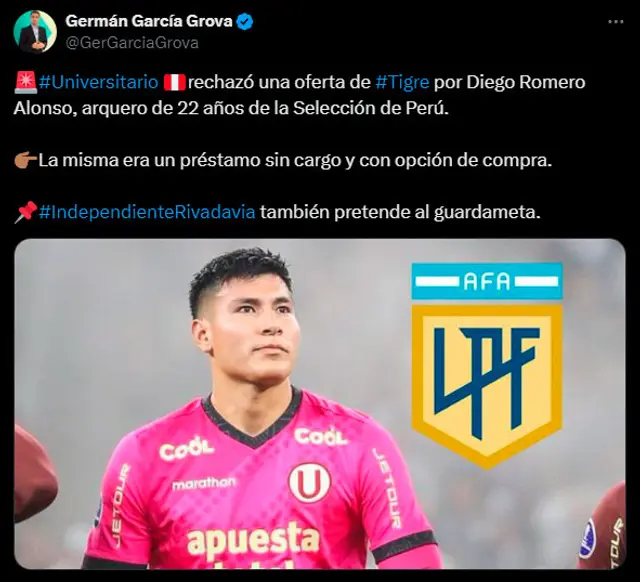Screen dimensions: 640x582
Task: Click the pushpin emoji
Action: 25,212
